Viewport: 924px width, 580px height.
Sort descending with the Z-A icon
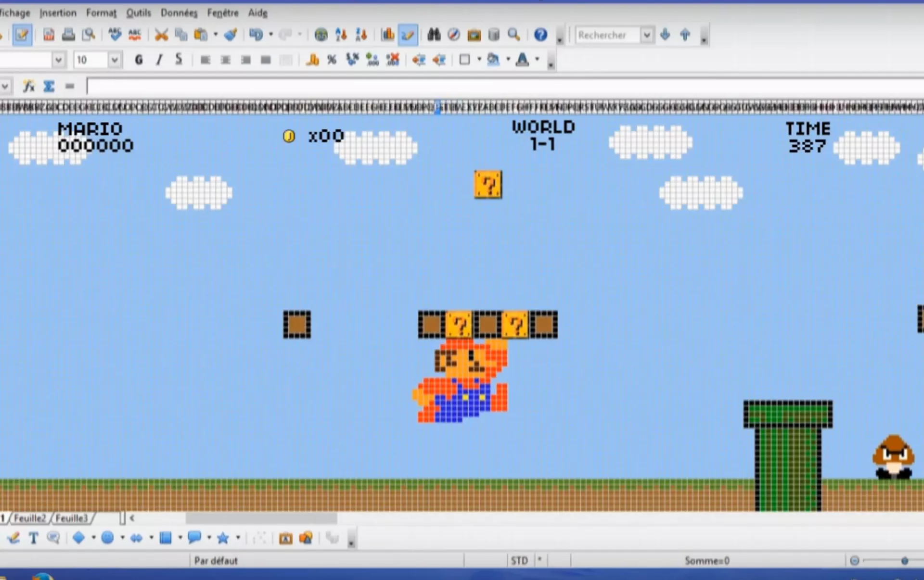(x=361, y=35)
